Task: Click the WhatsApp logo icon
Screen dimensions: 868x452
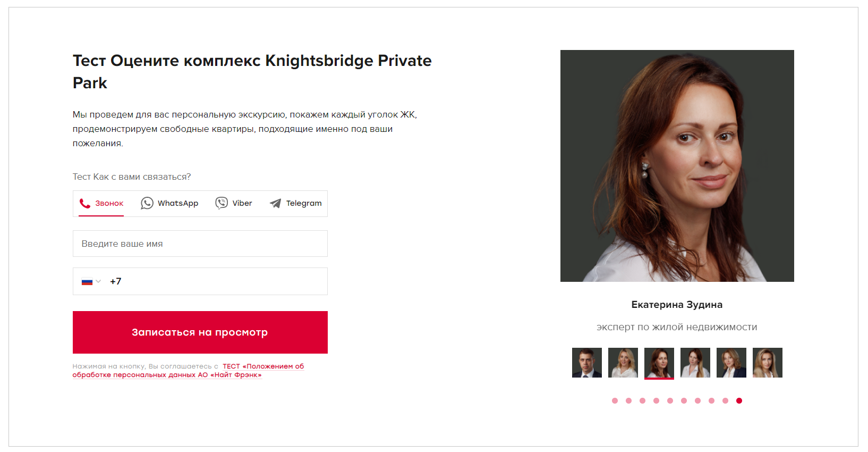Action: pos(147,203)
